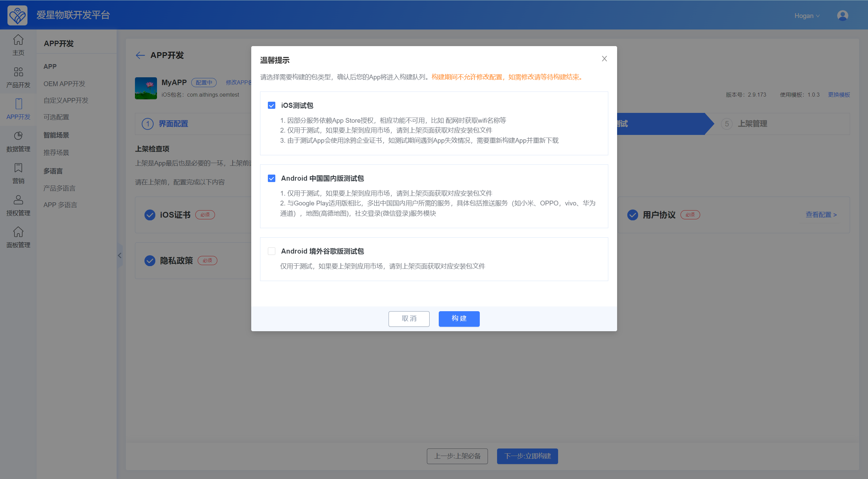This screenshot has height=479, width=868.
Task: Collapse the side menu with the chevron handle
Action: click(x=120, y=256)
